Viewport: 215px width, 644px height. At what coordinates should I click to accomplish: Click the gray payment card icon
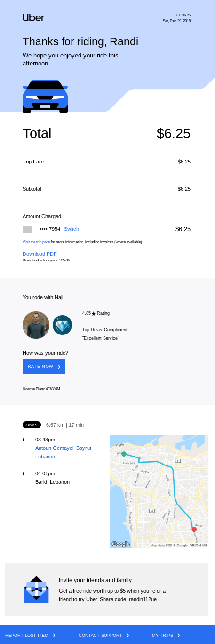point(27,229)
